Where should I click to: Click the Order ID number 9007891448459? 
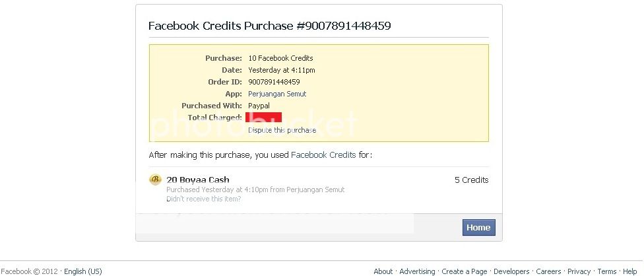click(x=274, y=82)
